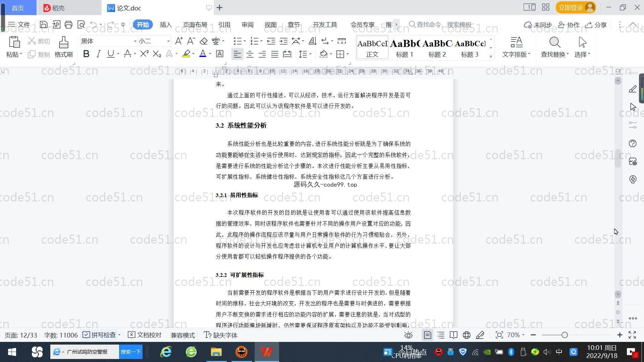Open the pen annotation sidebar icon
Screen dimensions: 644x362
(633, 89)
